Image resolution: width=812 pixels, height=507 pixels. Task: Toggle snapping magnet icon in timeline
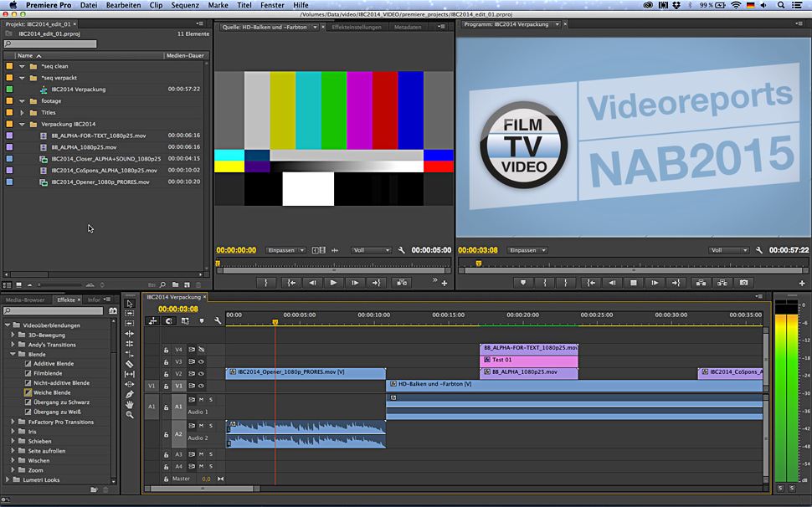[x=169, y=320]
